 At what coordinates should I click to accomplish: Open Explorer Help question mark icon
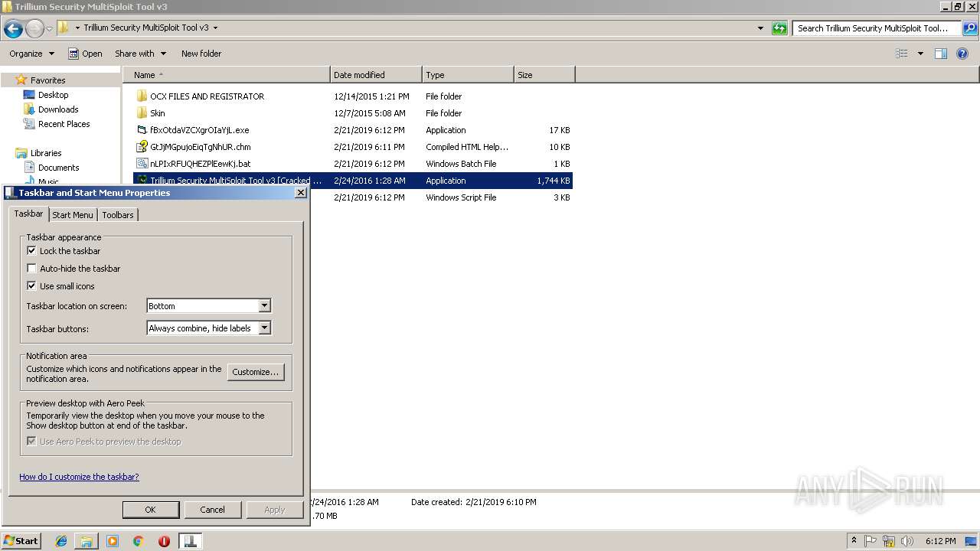click(963, 54)
